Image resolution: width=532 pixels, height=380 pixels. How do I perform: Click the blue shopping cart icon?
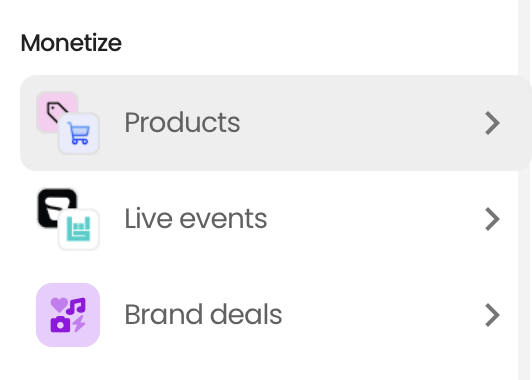click(79, 134)
